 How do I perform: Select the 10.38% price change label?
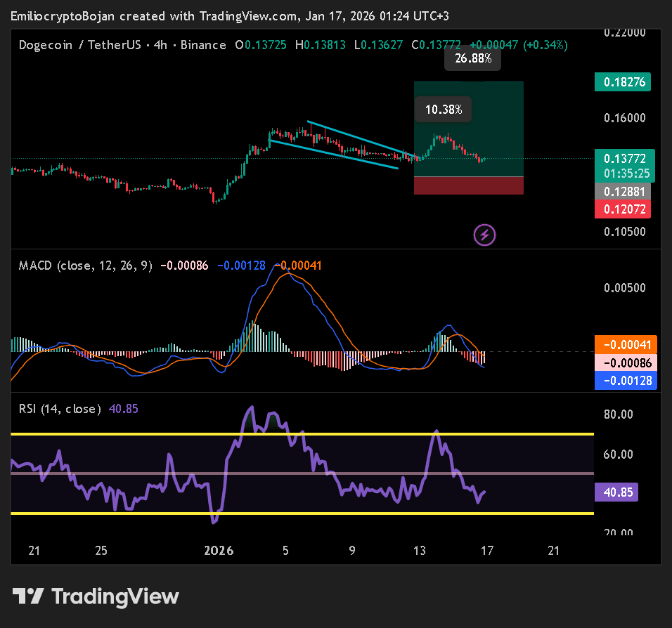443,110
